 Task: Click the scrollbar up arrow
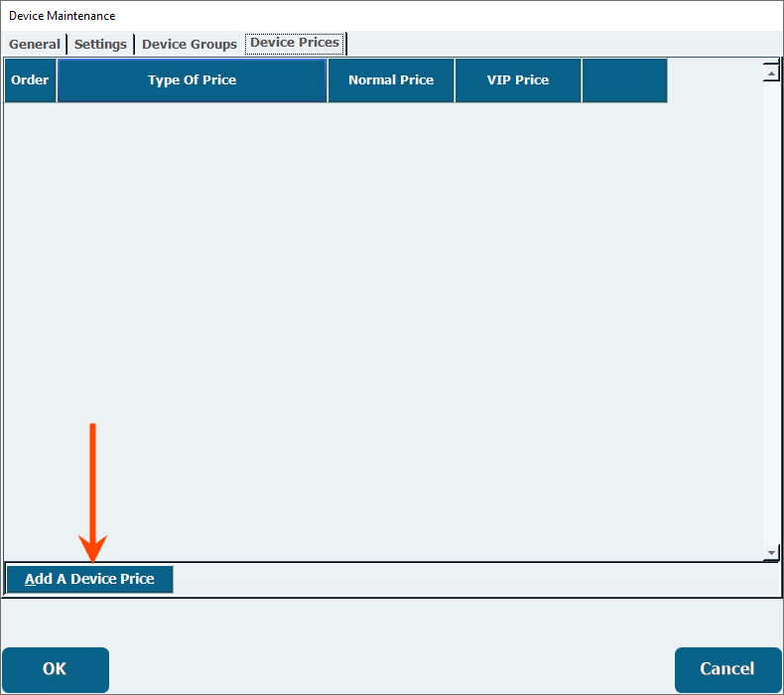pos(771,73)
